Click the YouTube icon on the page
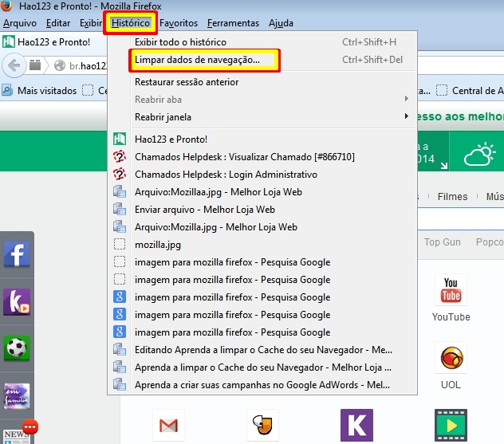This screenshot has width=504, height=444. [x=451, y=291]
